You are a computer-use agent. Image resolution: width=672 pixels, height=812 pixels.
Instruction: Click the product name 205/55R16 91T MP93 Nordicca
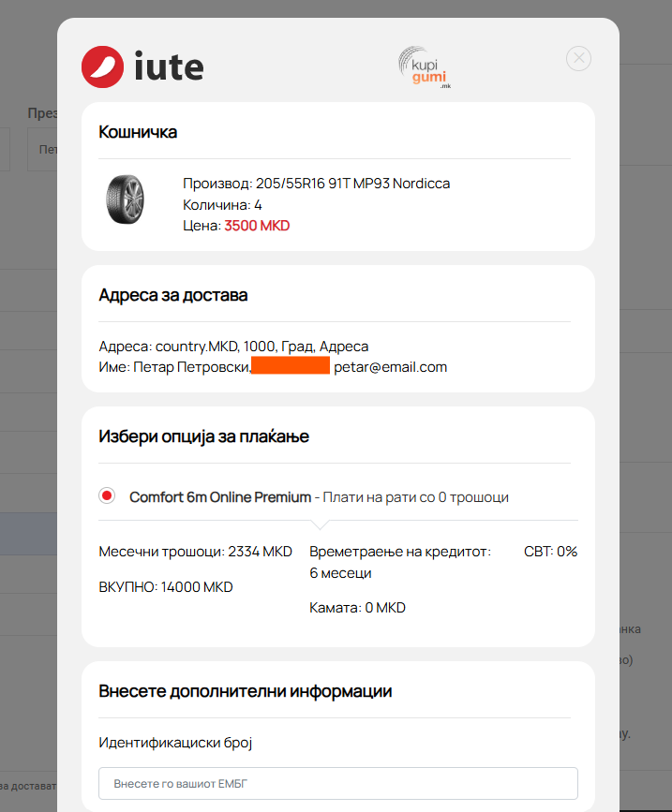[352, 184]
